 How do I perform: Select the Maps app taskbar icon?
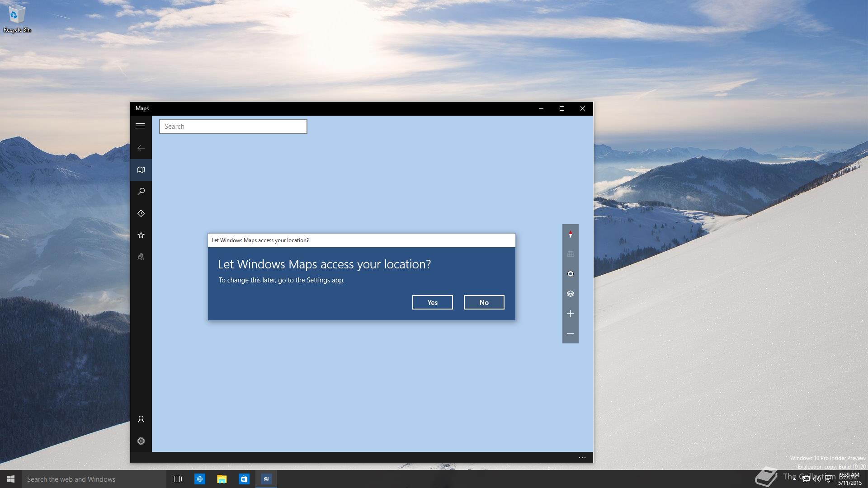pos(266,479)
